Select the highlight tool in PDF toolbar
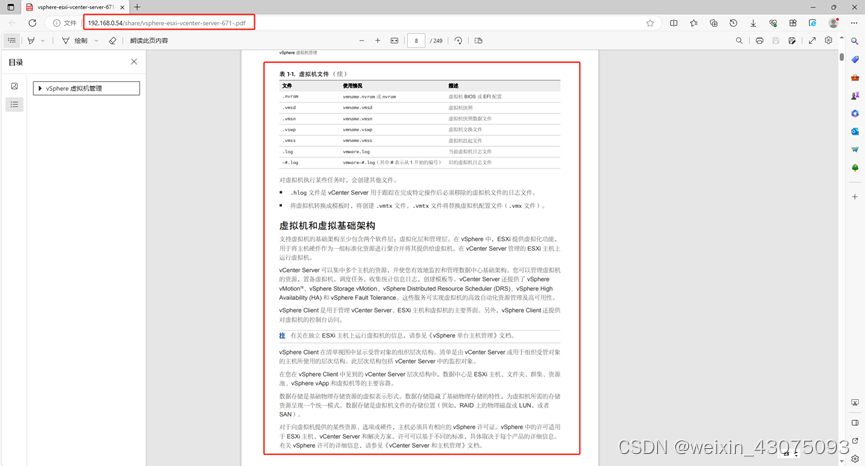 (x=31, y=40)
